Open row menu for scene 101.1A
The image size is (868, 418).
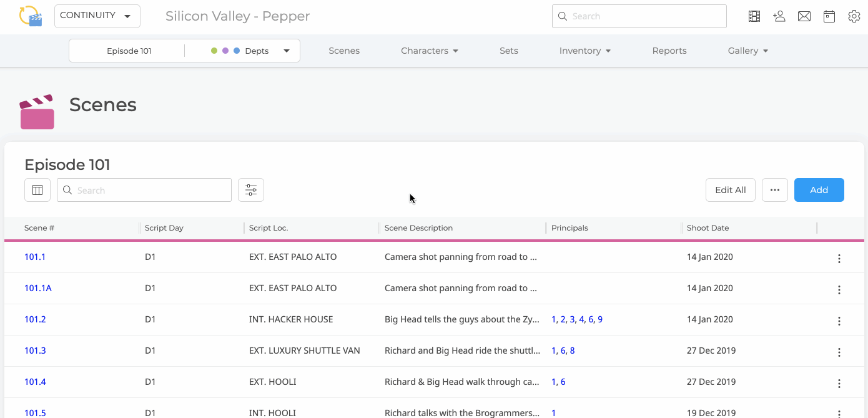pos(839,290)
